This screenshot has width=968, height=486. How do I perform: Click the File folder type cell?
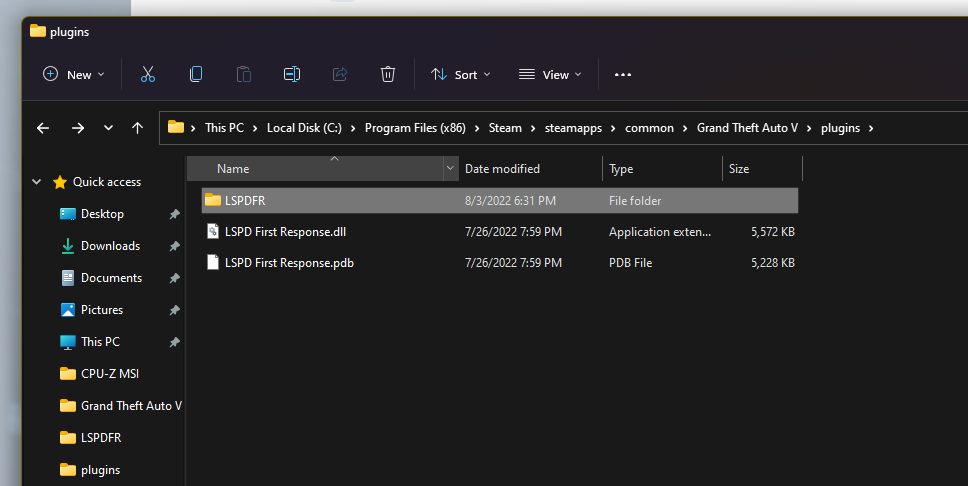point(635,201)
